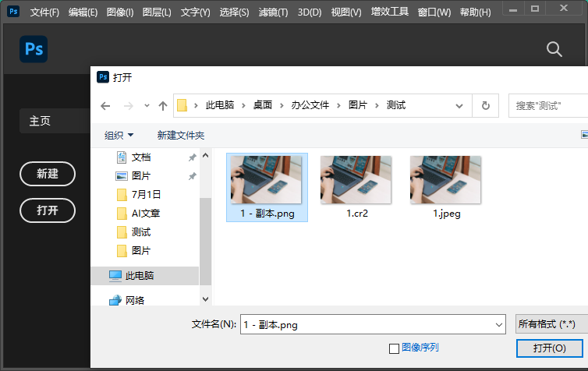
Task: Click the Ps icon in 打开 dialog title
Action: (x=103, y=77)
